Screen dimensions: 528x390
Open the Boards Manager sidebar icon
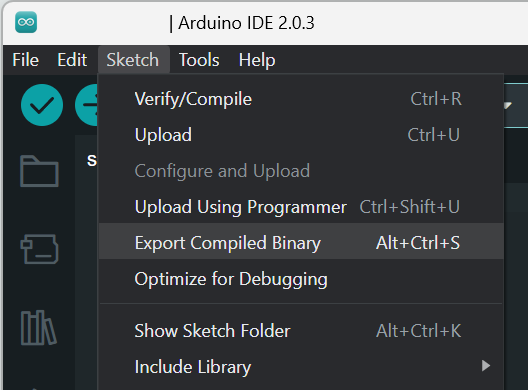(x=39, y=249)
